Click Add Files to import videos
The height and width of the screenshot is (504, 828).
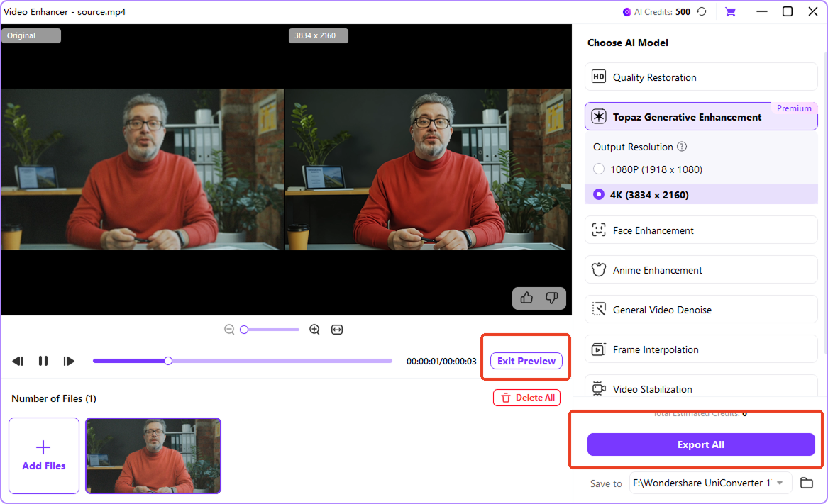tap(44, 456)
